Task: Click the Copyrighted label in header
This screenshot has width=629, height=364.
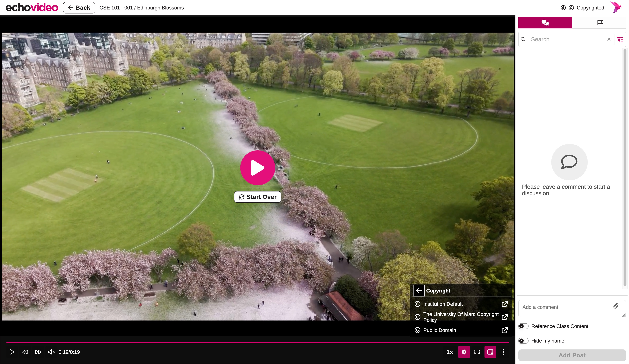Action: [590, 8]
